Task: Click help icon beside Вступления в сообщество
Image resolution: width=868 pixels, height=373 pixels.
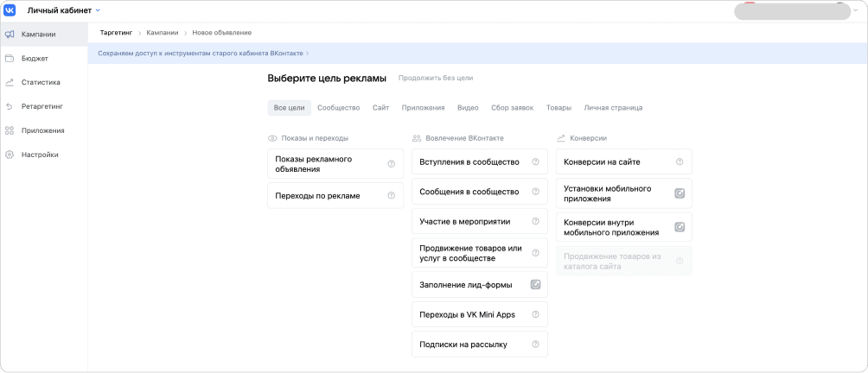Action: click(535, 161)
